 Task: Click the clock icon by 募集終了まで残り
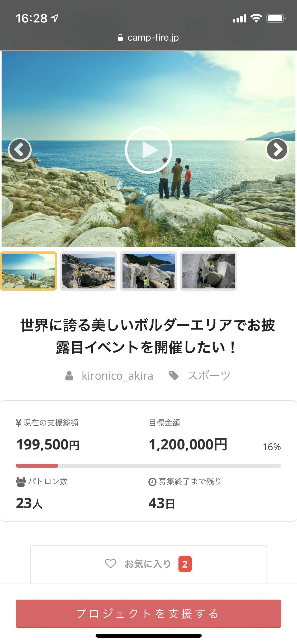[152, 482]
